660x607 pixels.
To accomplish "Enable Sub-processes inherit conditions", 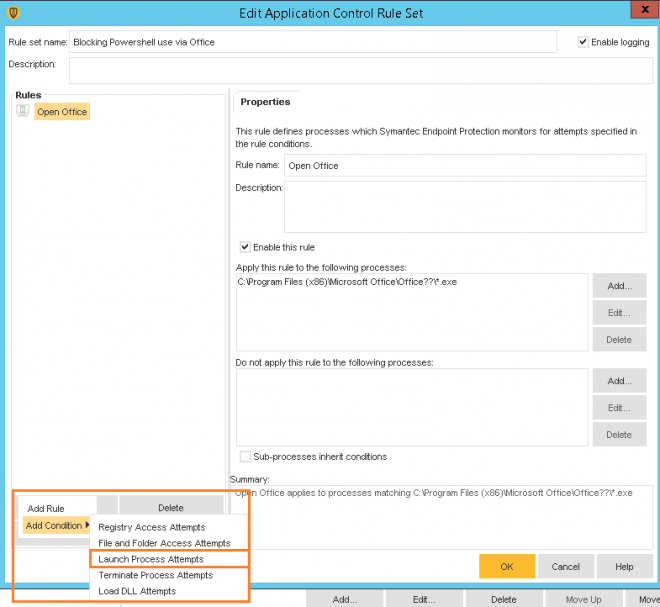I will click(x=246, y=457).
